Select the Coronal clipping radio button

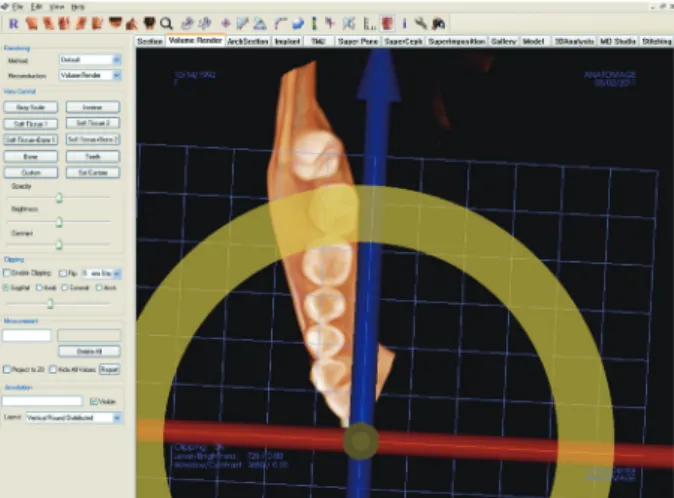click(x=64, y=287)
